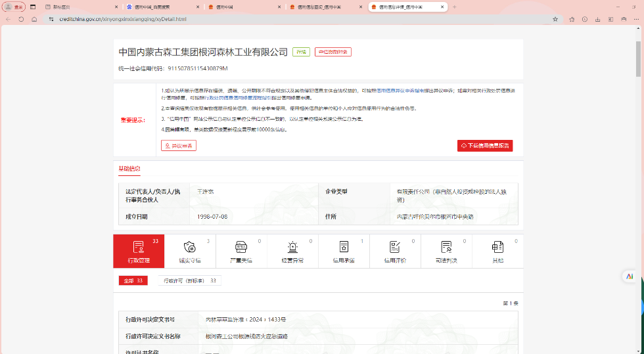Click the 1998-07-08 establishment date value
This screenshot has width=644, height=354.
(212, 217)
